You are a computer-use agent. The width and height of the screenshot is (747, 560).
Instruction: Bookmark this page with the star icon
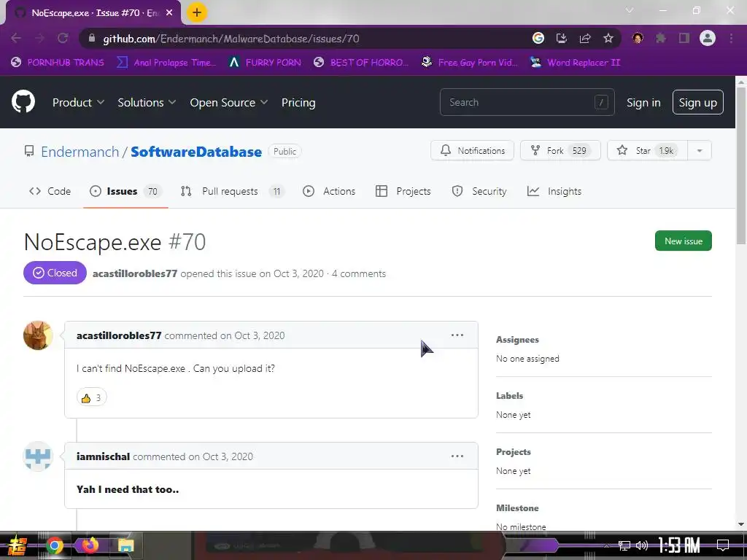(608, 38)
